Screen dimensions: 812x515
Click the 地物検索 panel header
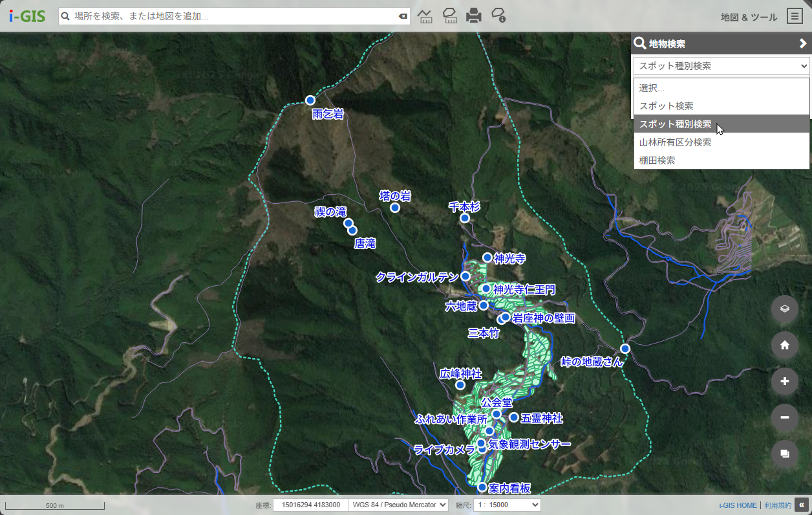click(721, 43)
